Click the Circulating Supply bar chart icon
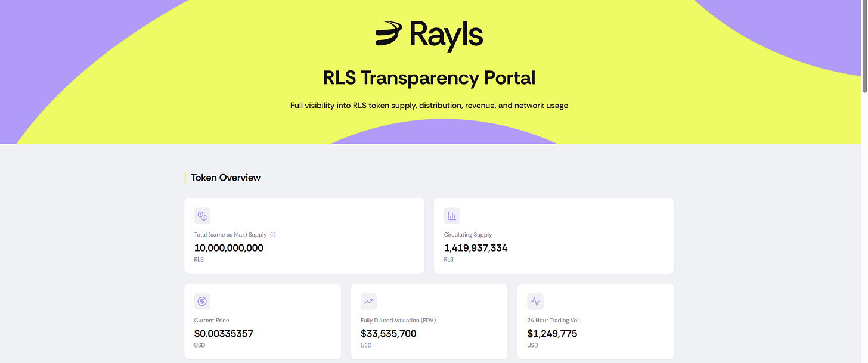 [452, 216]
